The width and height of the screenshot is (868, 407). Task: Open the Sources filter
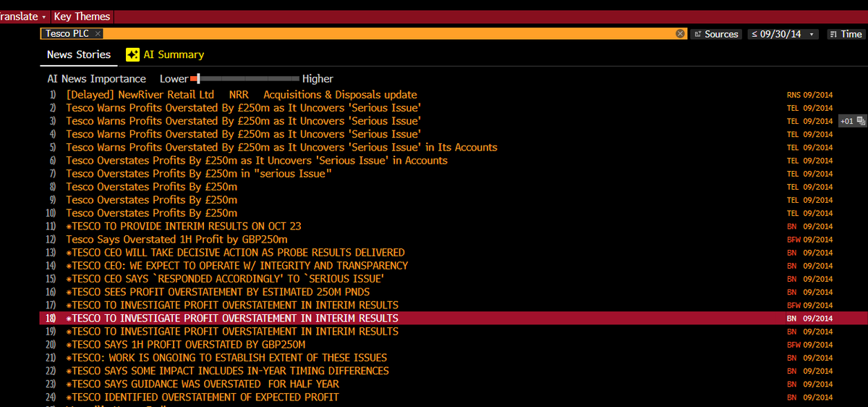[x=716, y=34]
